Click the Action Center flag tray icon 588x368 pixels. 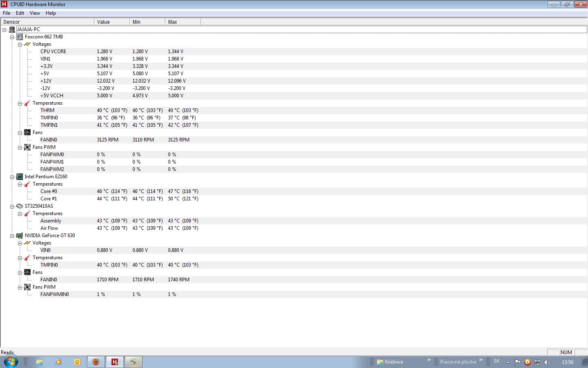(518, 362)
